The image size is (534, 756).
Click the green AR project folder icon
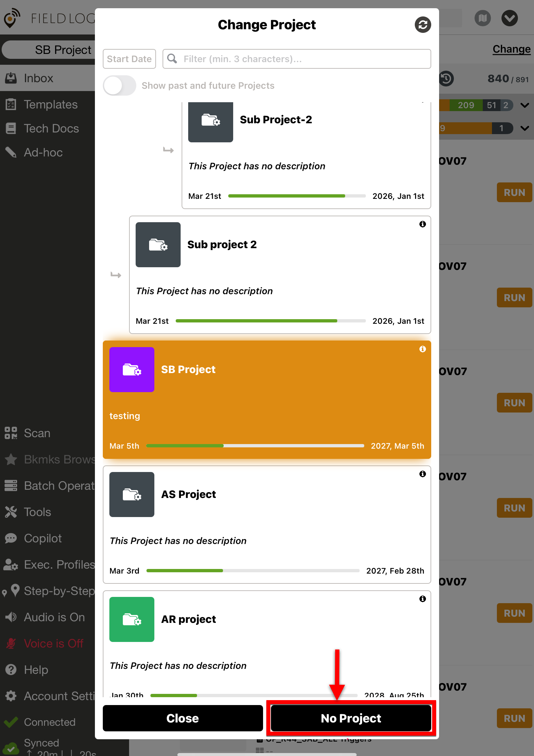pyautogui.click(x=132, y=619)
